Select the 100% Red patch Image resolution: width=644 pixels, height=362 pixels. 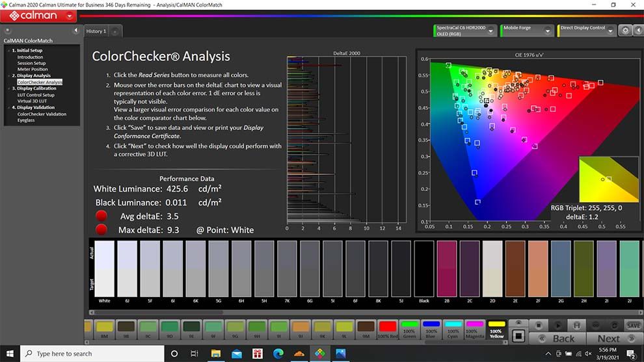pos(388,330)
